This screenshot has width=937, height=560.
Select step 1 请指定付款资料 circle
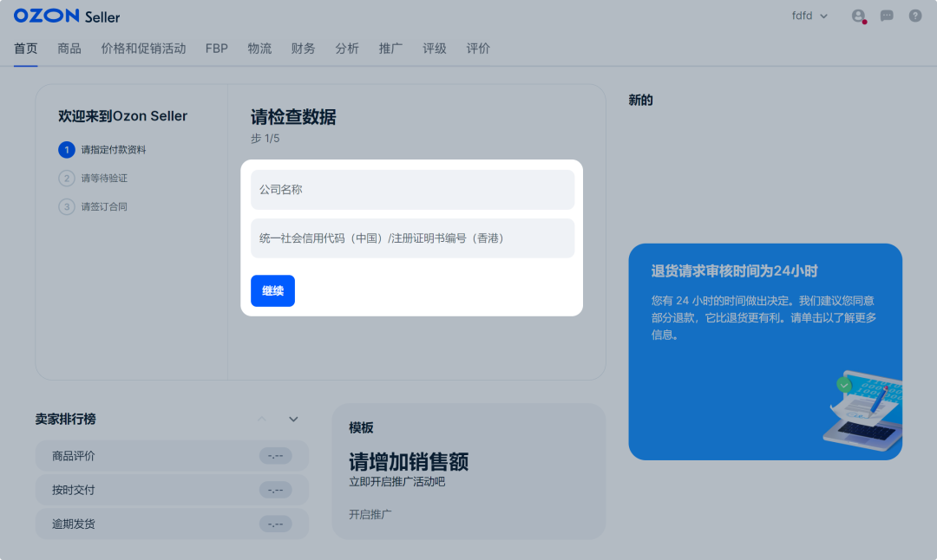coord(67,149)
